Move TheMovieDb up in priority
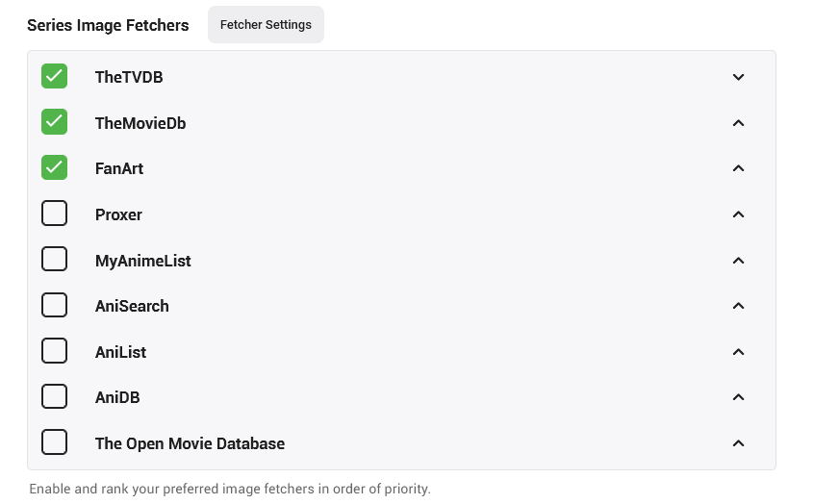This screenshot has width=814, height=504. (x=738, y=123)
